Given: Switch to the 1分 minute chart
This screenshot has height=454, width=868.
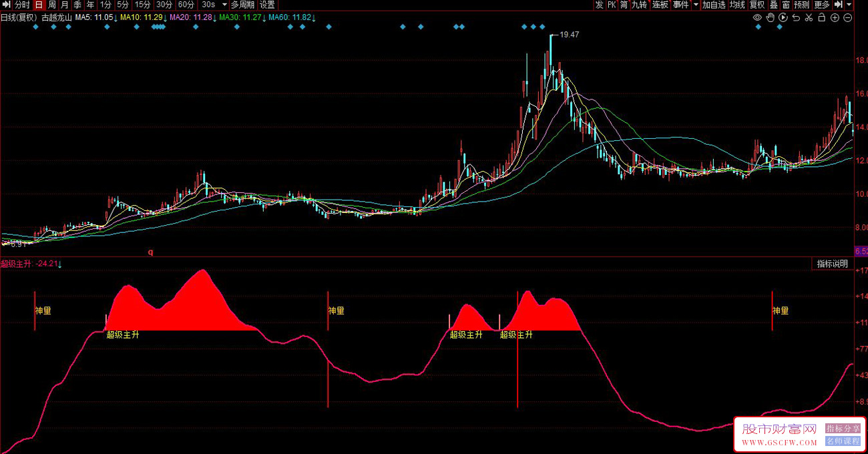Looking at the screenshot, I should [105, 5].
